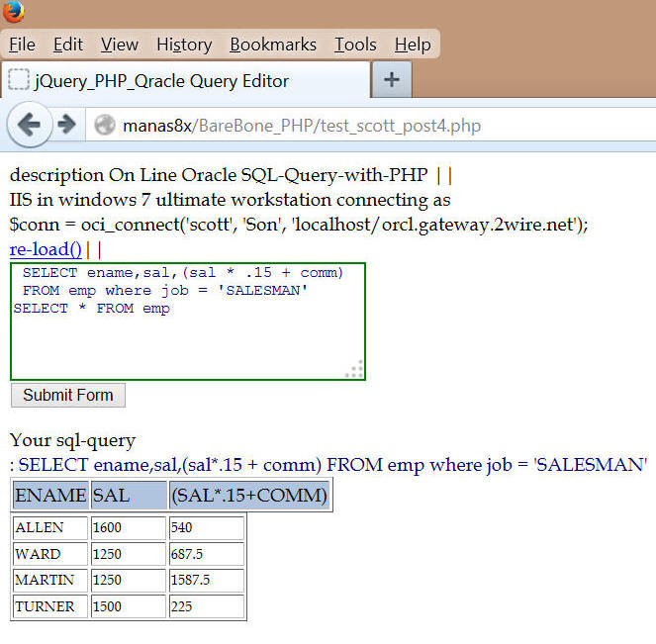
Task: Open the View menu
Action: click(120, 45)
